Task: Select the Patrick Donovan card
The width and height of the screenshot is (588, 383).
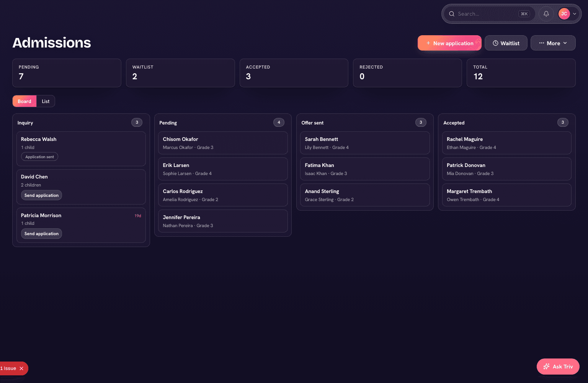Action: [x=507, y=169]
